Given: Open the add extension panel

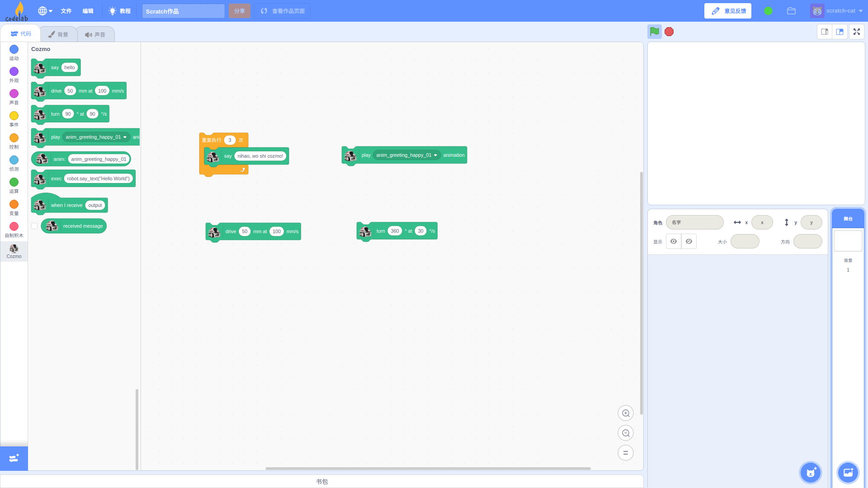Looking at the screenshot, I should (x=14, y=458).
